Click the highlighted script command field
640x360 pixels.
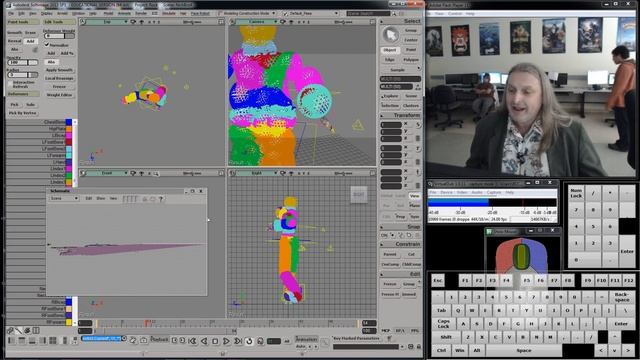(102, 338)
